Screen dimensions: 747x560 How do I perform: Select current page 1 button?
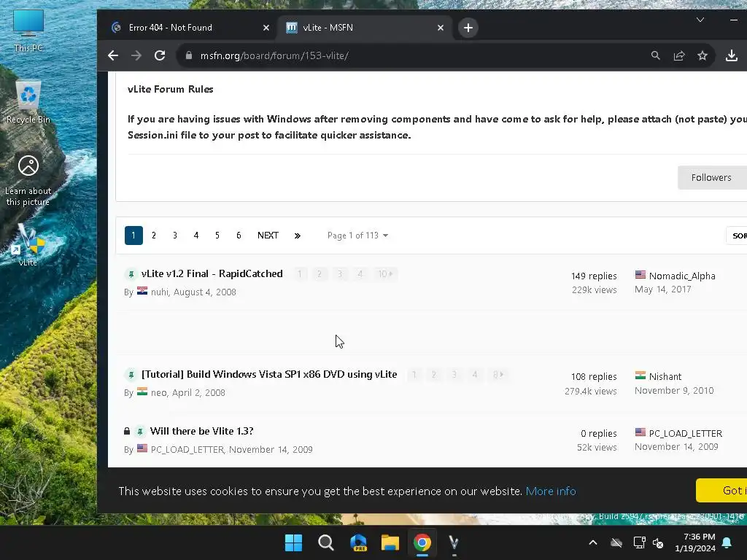pyautogui.click(x=134, y=236)
